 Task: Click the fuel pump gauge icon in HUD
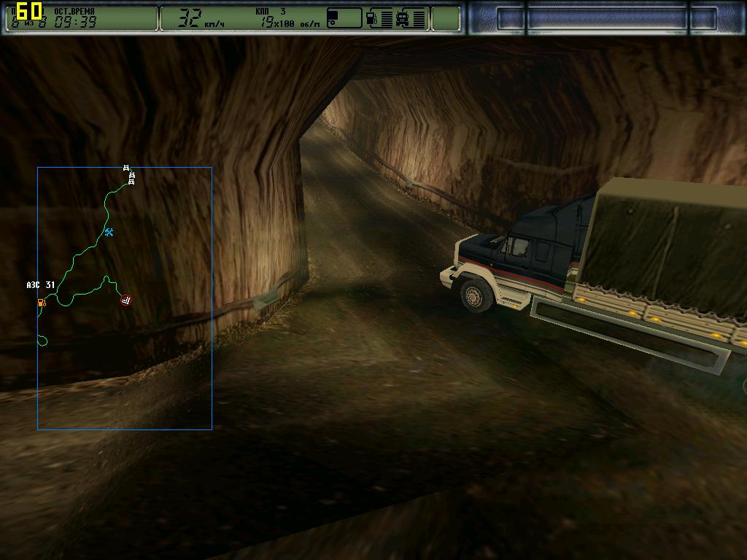pyautogui.click(x=371, y=19)
